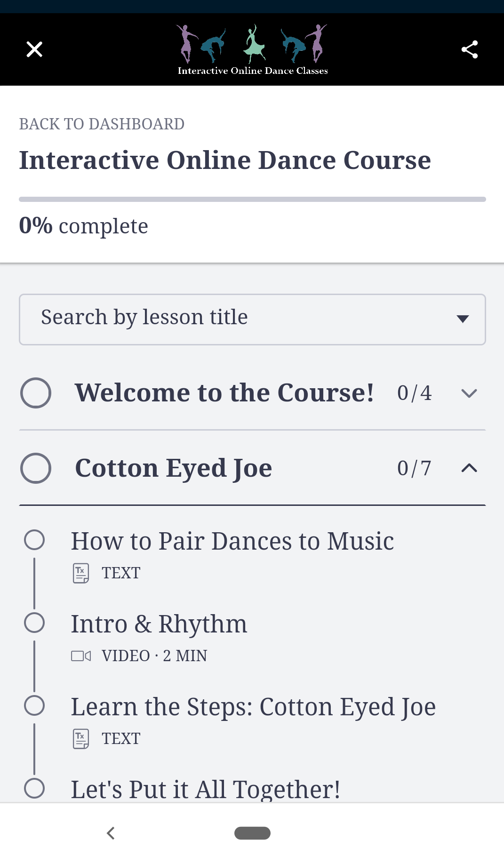Tap the share icon in header
This screenshot has width=504, height=864.
tap(469, 49)
